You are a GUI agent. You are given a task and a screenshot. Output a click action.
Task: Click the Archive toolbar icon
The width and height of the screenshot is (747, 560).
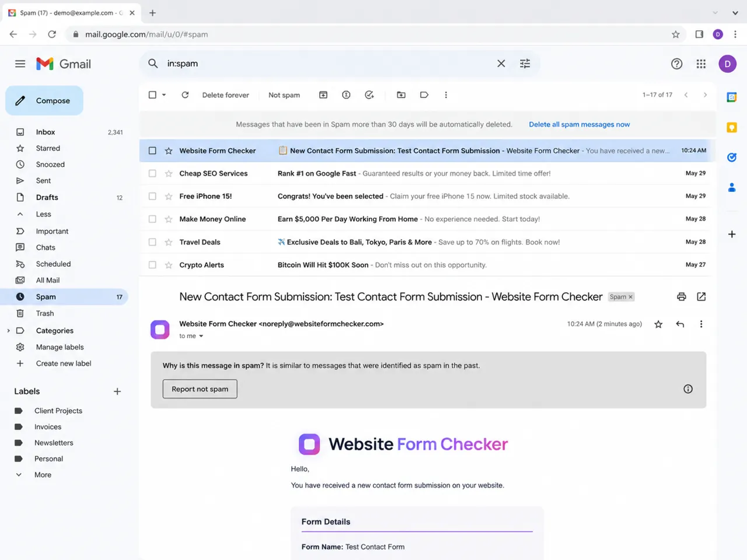(323, 94)
